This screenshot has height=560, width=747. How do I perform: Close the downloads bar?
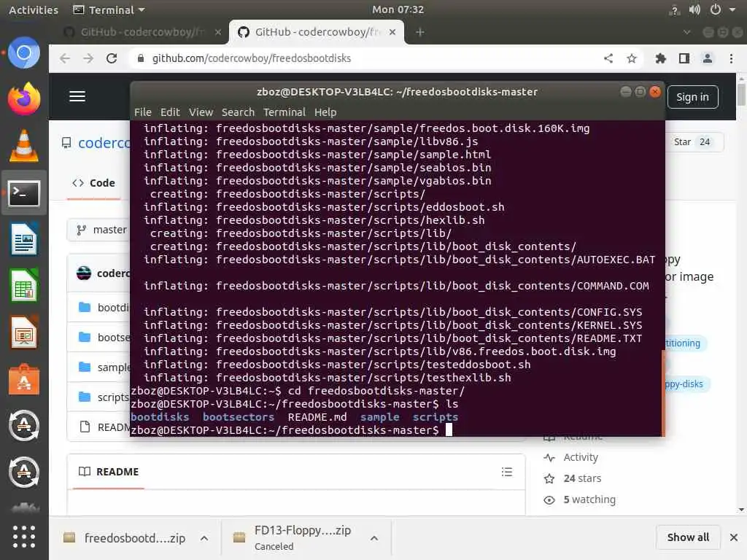pyautogui.click(x=734, y=537)
